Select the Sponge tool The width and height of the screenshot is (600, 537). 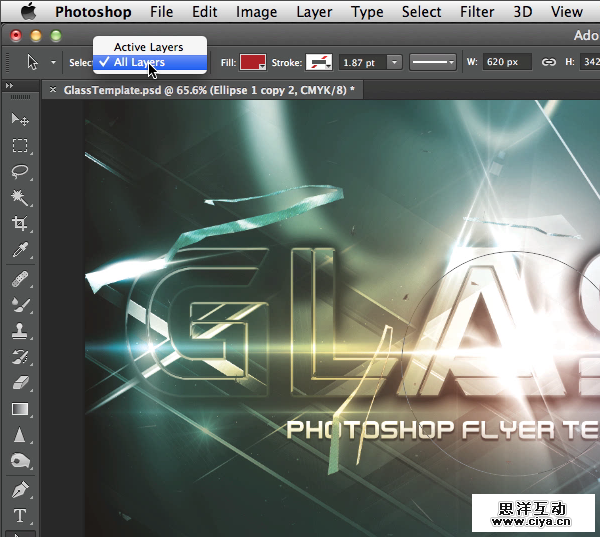(20, 461)
